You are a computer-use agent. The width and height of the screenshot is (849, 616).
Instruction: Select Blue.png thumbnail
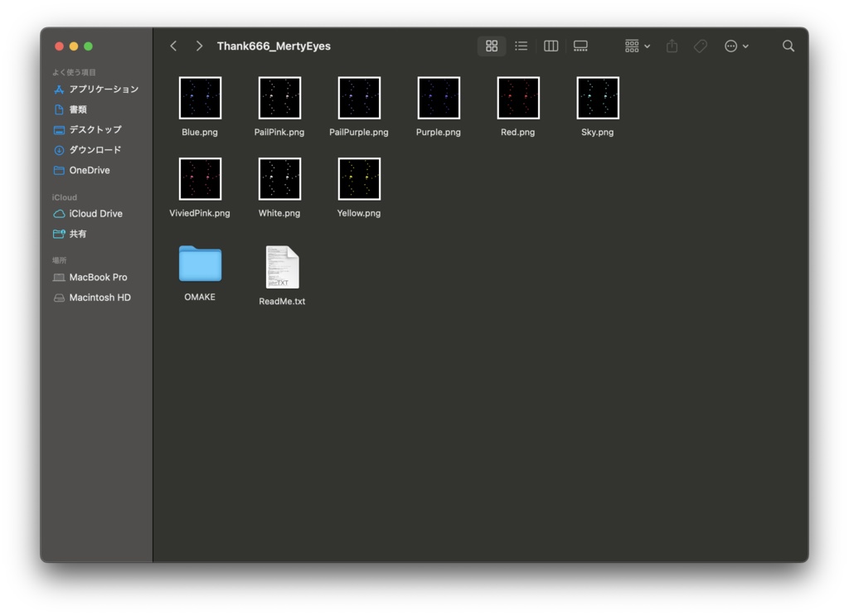(200, 98)
